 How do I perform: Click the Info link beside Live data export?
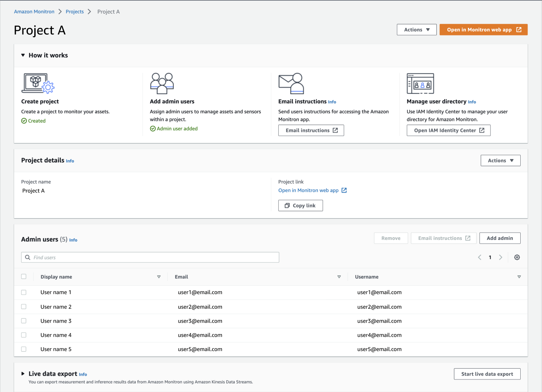tap(83, 374)
